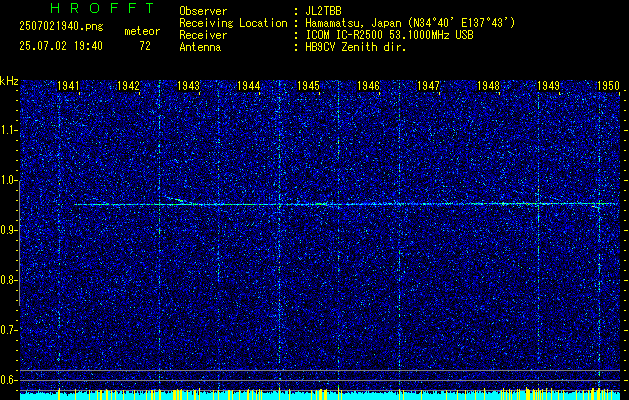629x400 pixels.
Task: Click the HROFFT title text
Action: click(x=103, y=8)
